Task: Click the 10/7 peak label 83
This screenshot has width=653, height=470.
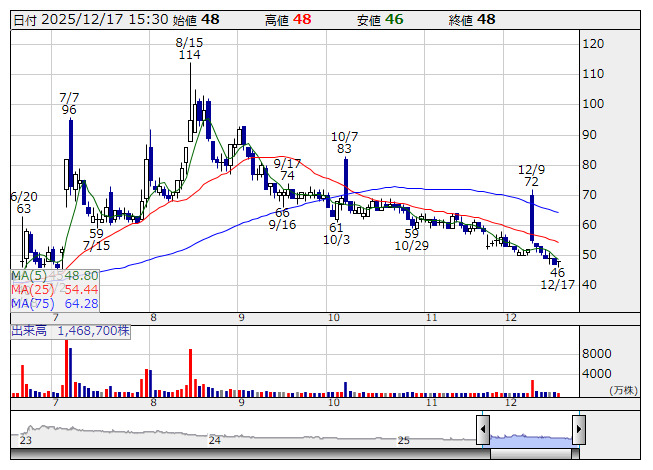Action: (x=344, y=148)
